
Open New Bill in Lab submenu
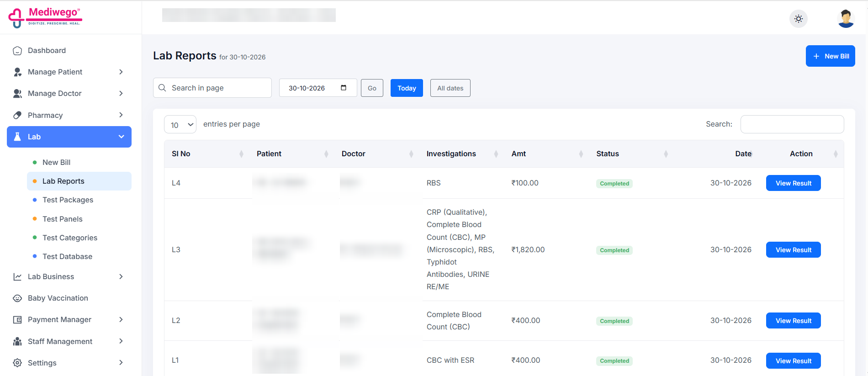coord(56,162)
